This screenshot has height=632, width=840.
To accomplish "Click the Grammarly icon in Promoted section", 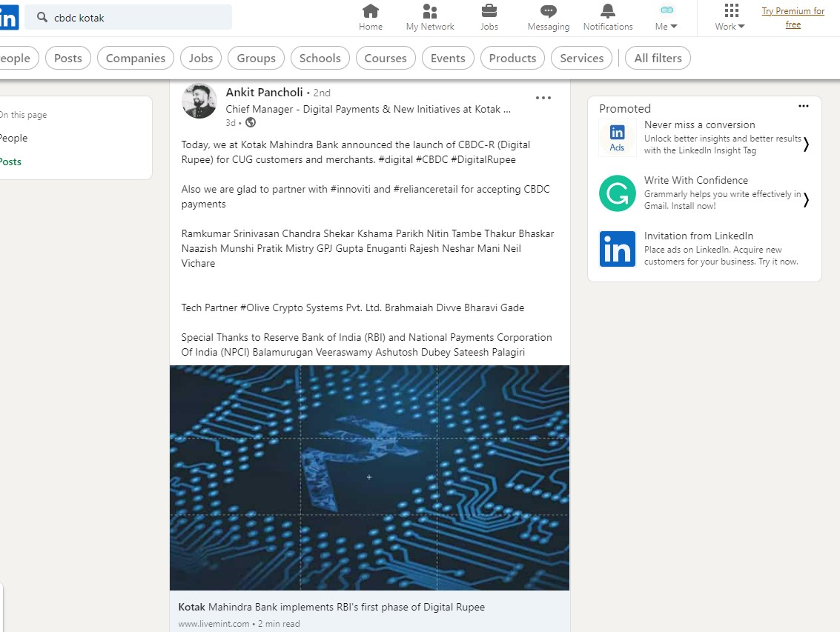I will click(x=617, y=194).
